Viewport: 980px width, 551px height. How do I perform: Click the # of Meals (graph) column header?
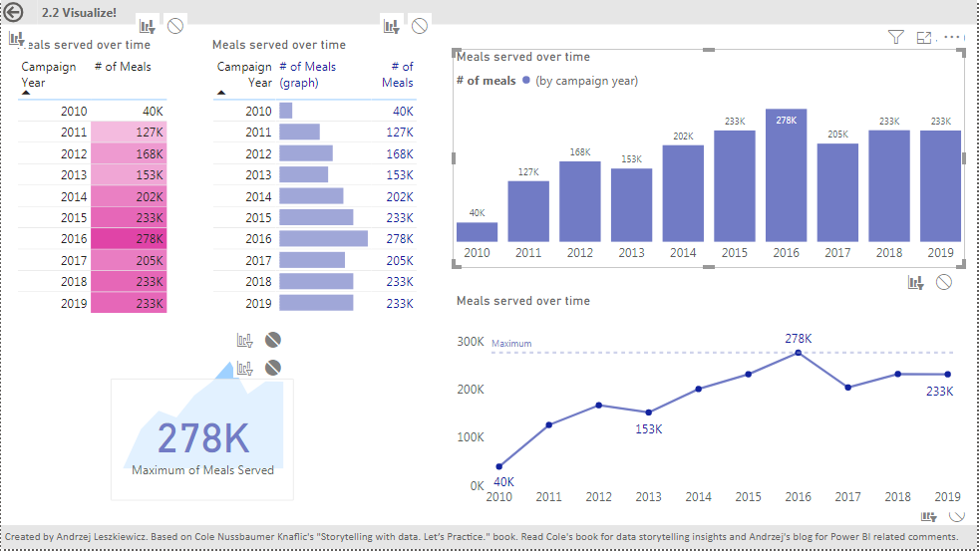pyautogui.click(x=308, y=75)
